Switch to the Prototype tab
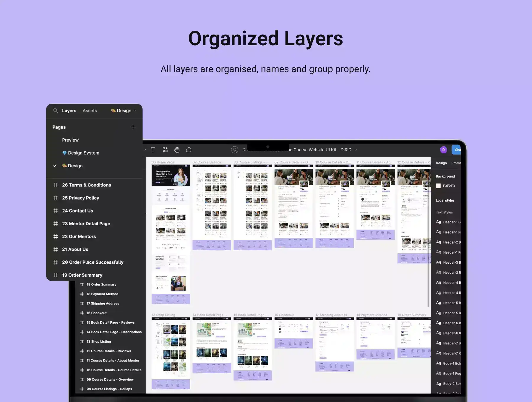 (456, 163)
